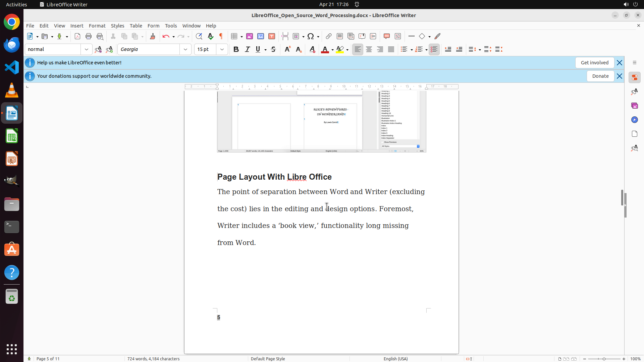Open the Find and Replace tool
This screenshot has height=362, width=644.
(199, 36)
